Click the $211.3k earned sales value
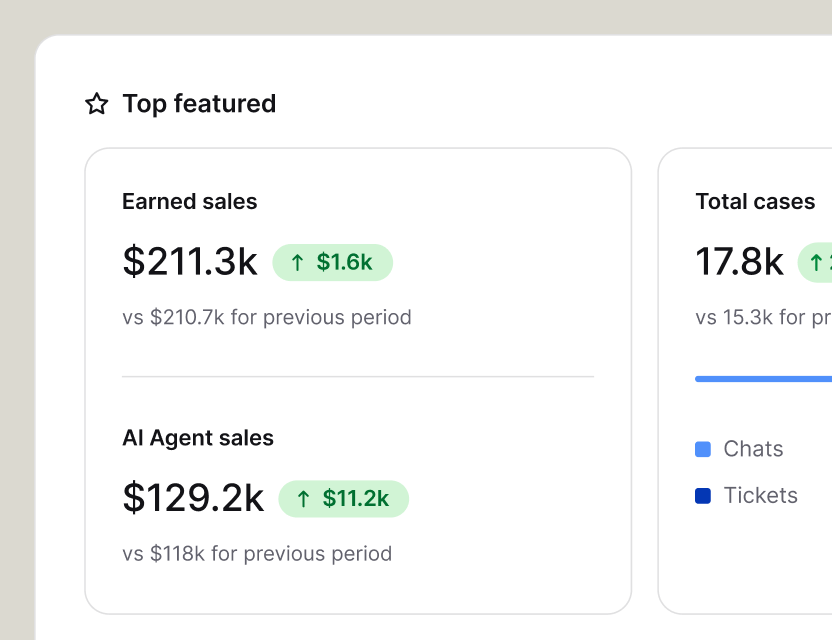The width and height of the screenshot is (832, 640). point(190,261)
